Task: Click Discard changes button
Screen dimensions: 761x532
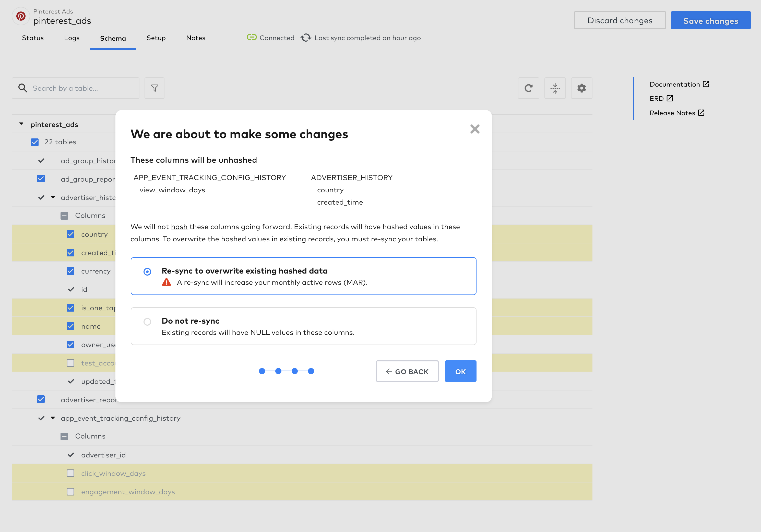Action: [x=620, y=20]
